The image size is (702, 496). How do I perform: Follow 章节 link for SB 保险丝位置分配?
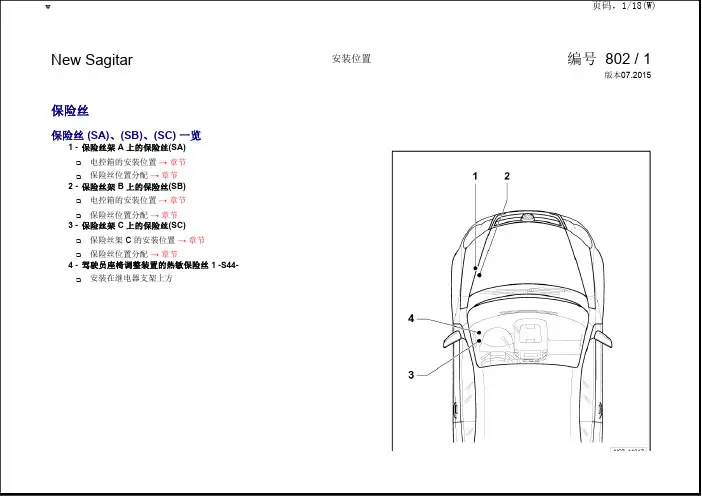[169, 214]
